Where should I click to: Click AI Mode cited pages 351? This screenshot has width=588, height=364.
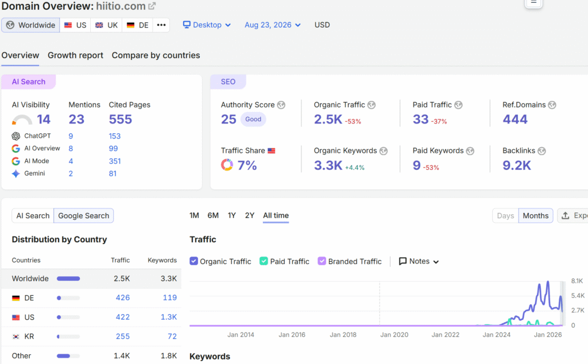tap(115, 161)
